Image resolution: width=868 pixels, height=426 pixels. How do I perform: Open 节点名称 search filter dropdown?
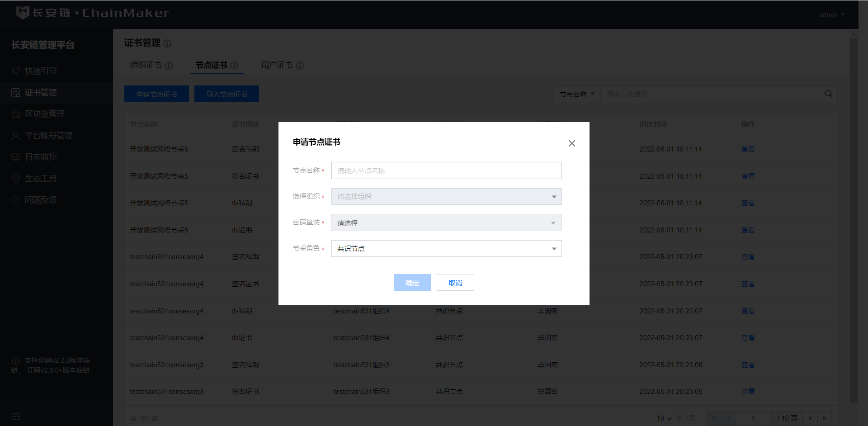point(577,94)
